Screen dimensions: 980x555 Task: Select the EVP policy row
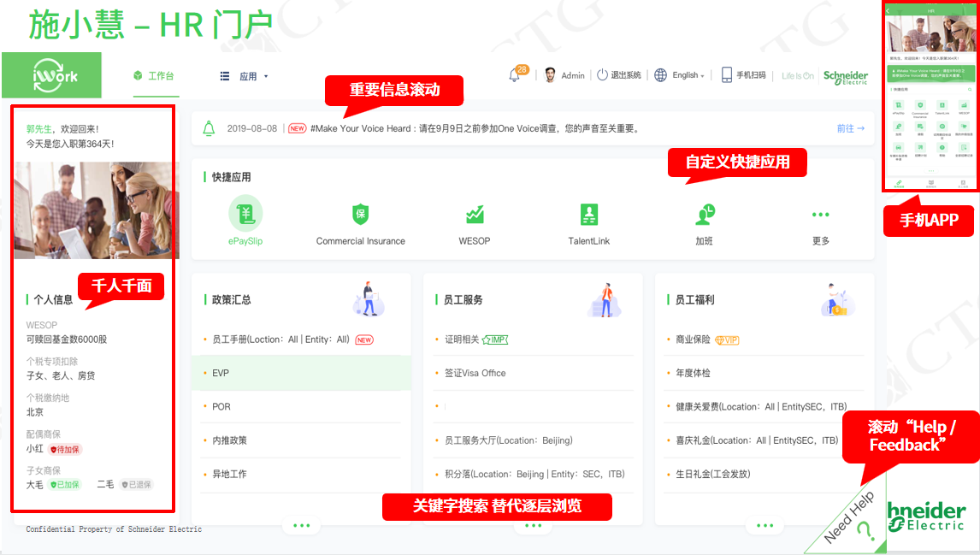coord(301,373)
